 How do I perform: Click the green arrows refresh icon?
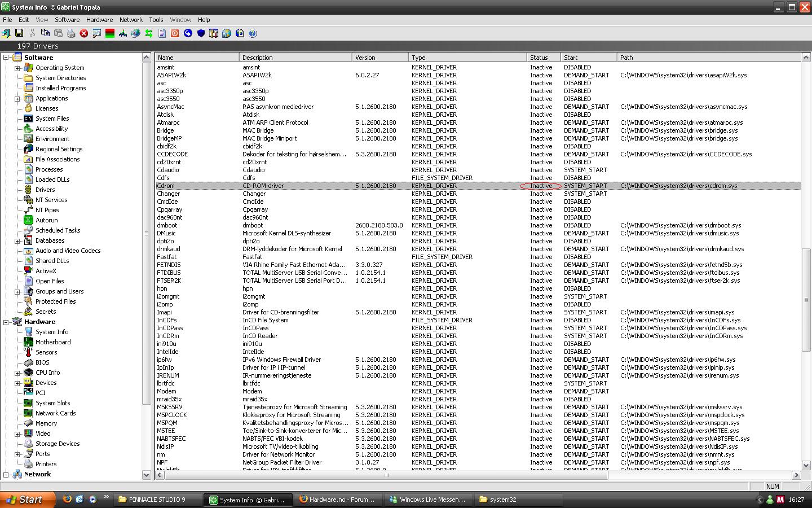coord(149,33)
